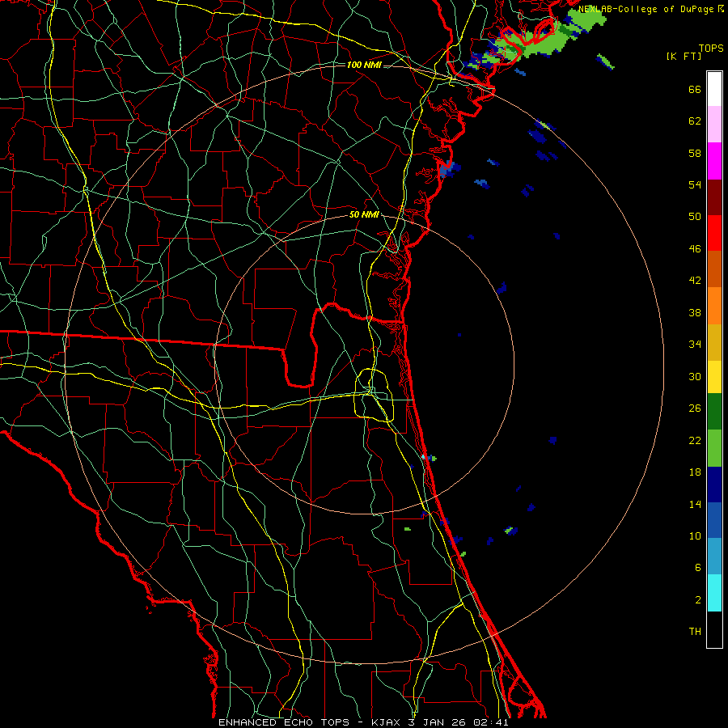The image size is (728, 728).
Task: Click the legend value 54
Action: 695,184
